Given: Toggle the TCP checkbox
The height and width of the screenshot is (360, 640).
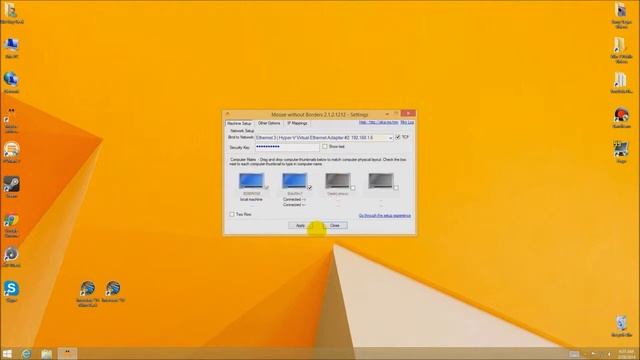Looking at the screenshot, I should 398,138.
